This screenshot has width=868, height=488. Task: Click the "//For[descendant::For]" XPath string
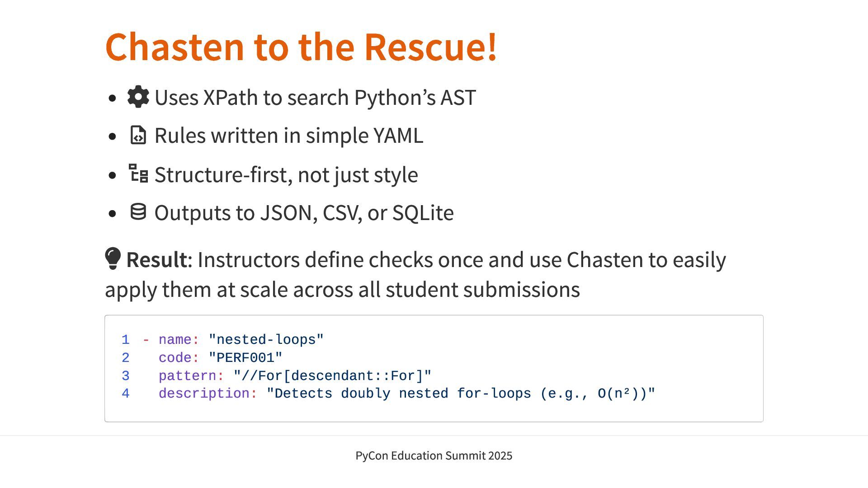(332, 376)
